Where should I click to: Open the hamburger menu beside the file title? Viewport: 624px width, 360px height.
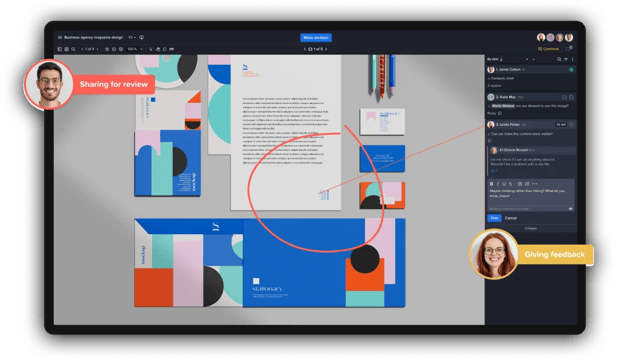(x=60, y=37)
